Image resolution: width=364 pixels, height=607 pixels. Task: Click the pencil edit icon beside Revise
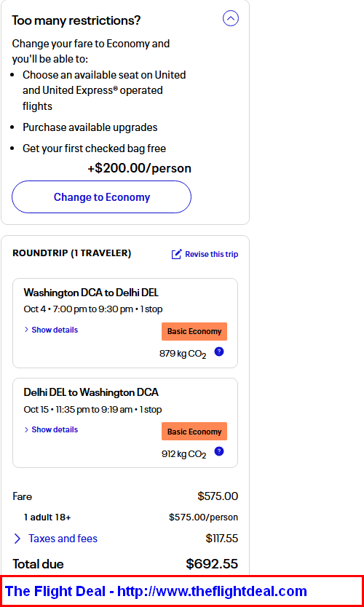pyautogui.click(x=177, y=254)
